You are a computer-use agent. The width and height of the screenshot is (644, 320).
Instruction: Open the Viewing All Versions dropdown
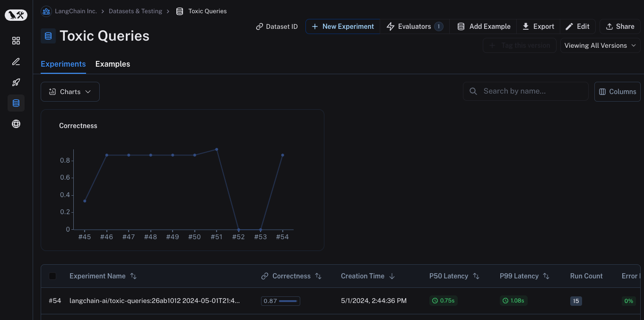(x=600, y=45)
